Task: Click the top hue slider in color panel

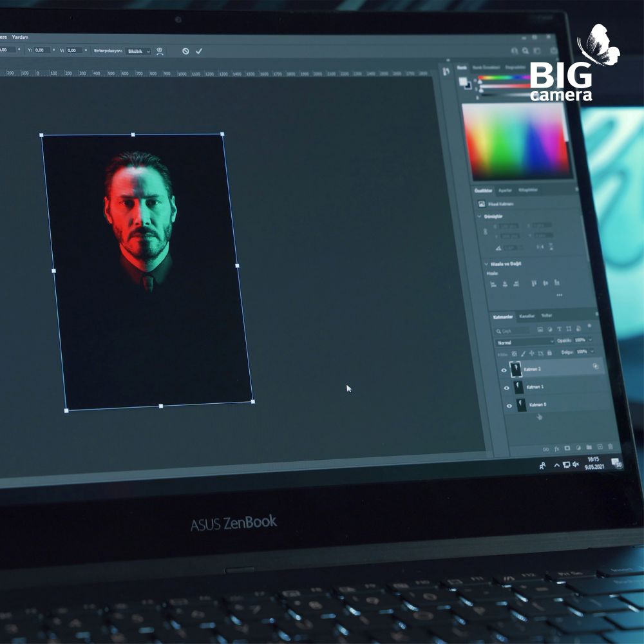Action: click(x=505, y=78)
